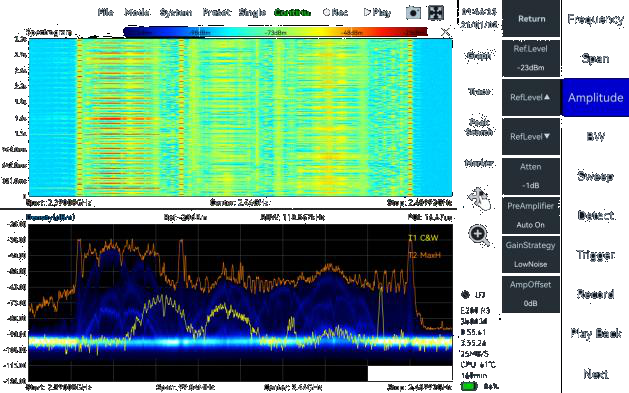The width and height of the screenshot is (629, 393).
Task: Click the T1 C&W trace label
Action: 423,238
